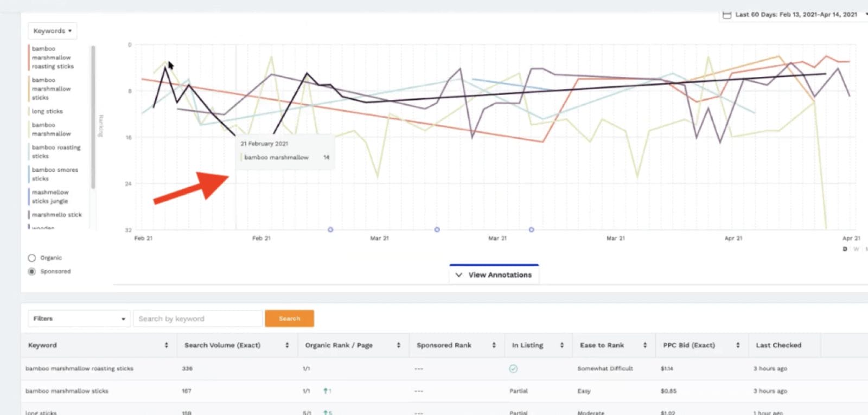
Task: Sort by In Listing column arrows
Action: (x=562, y=345)
